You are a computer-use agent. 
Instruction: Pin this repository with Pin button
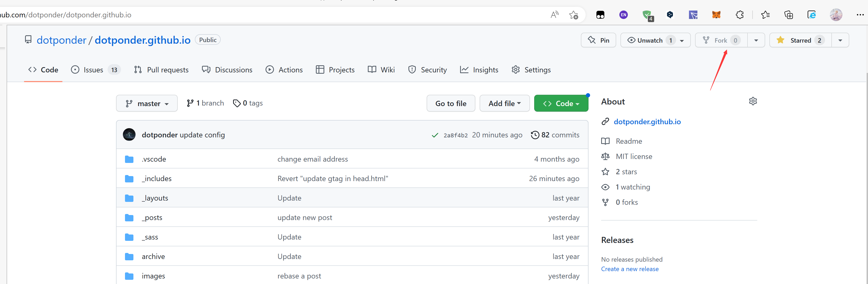(599, 40)
